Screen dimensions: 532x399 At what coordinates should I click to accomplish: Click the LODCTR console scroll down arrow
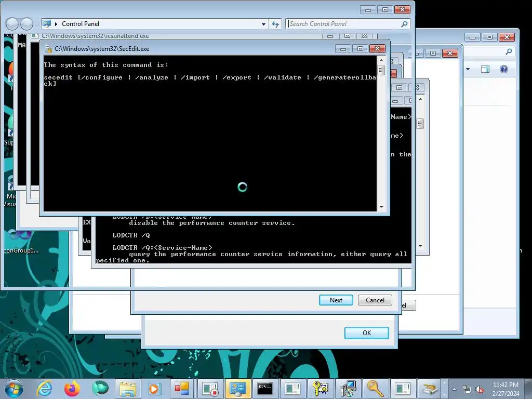pyautogui.click(x=420, y=246)
